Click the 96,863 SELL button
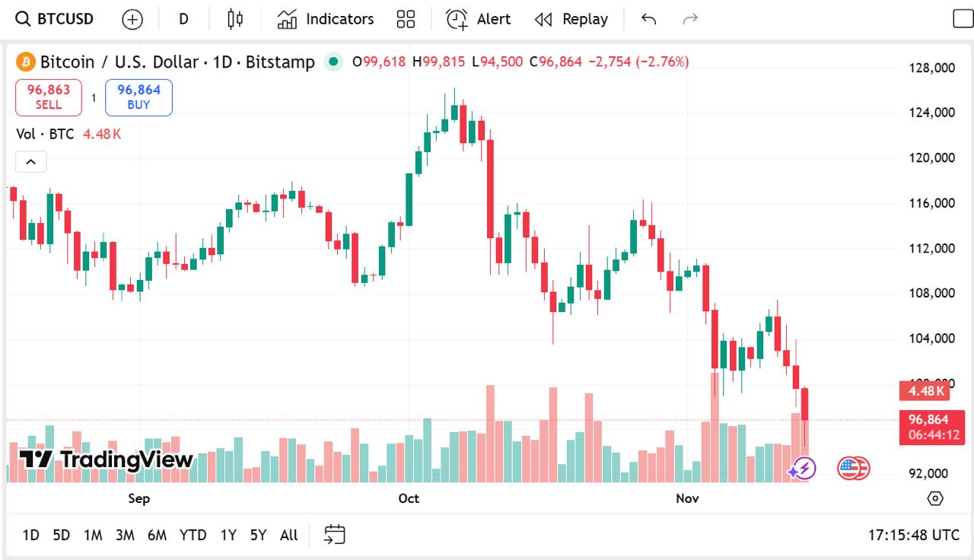The height and width of the screenshot is (560, 974). [x=49, y=97]
